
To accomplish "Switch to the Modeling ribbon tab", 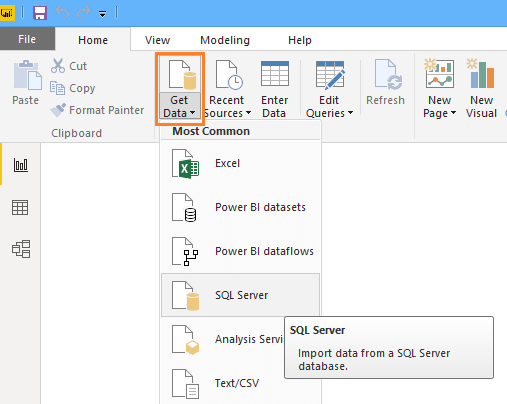I will (225, 40).
